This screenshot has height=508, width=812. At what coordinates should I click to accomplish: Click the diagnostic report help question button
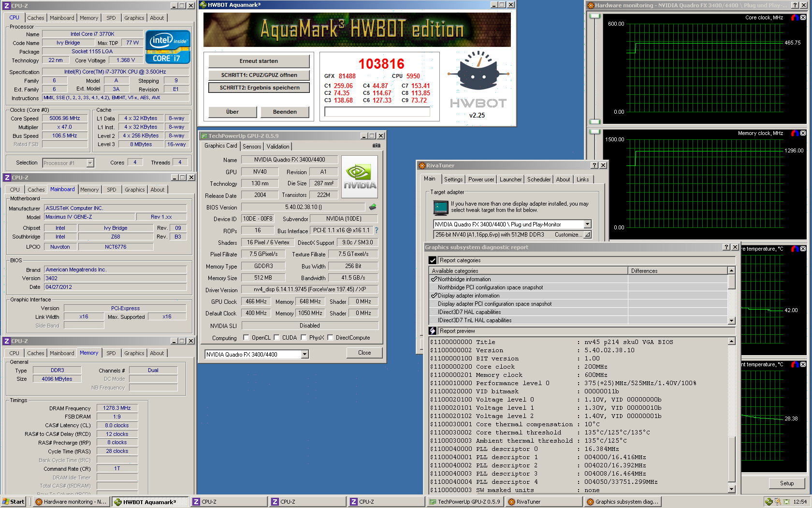click(726, 247)
